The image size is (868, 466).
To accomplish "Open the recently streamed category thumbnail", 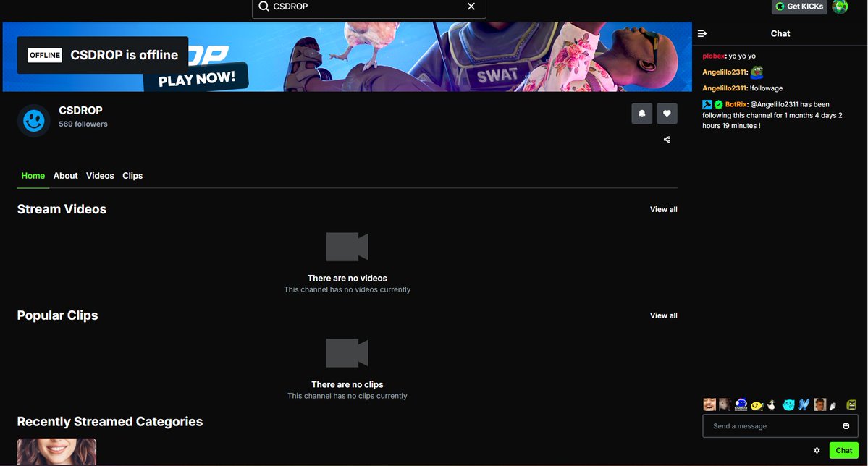I will (x=56, y=452).
